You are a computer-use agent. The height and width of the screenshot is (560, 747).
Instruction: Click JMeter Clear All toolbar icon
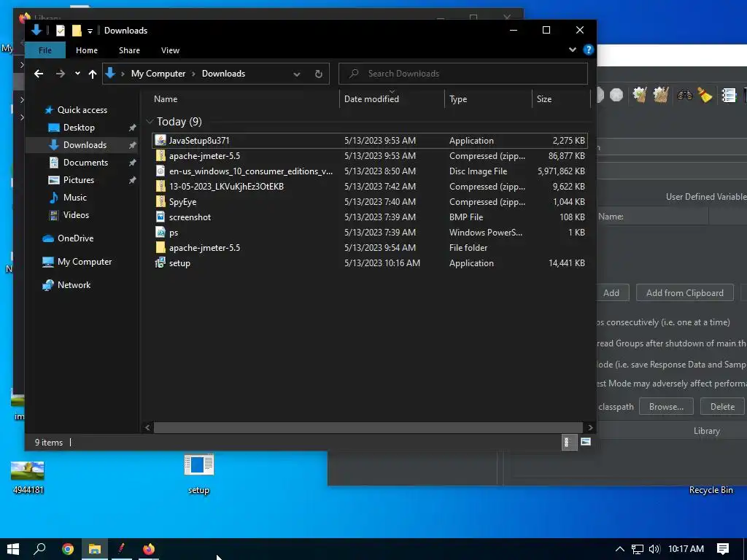point(661,96)
